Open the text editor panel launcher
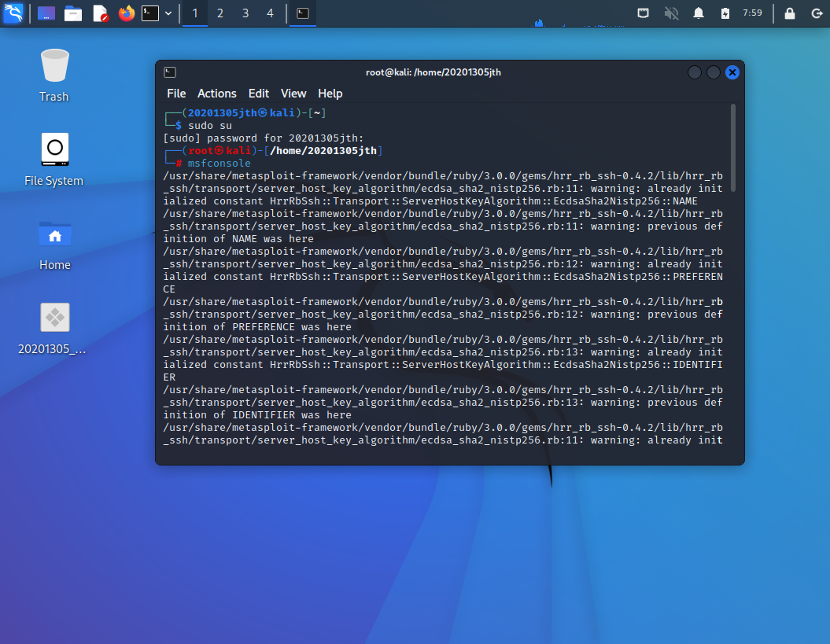Viewport: 830px width, 644px height. point(100,13)
